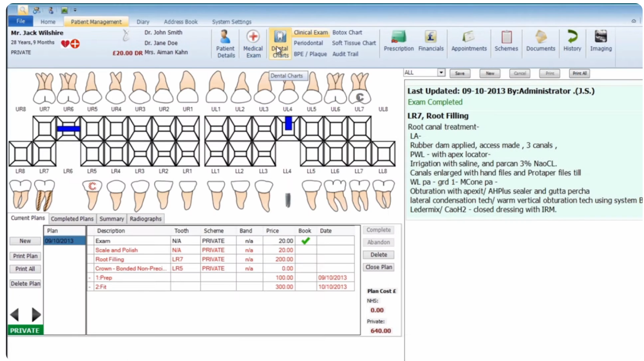Click the Save notes button

point(460,73)
